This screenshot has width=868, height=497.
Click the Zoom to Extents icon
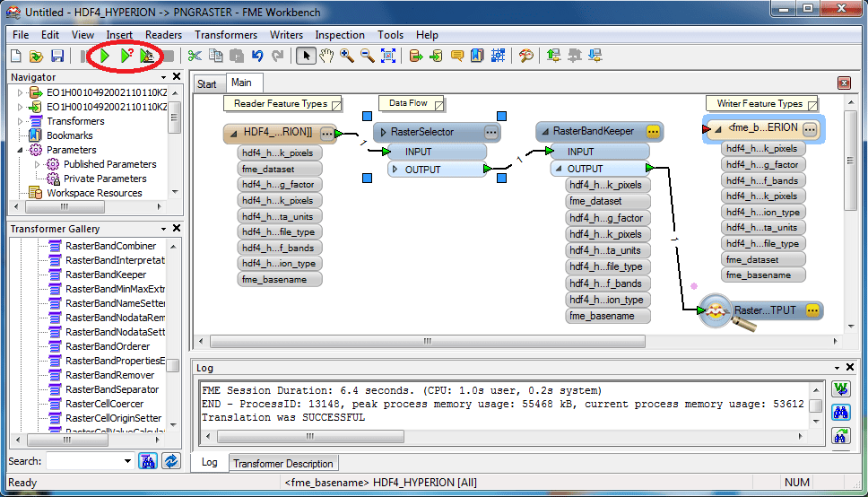tap(388, 56)
